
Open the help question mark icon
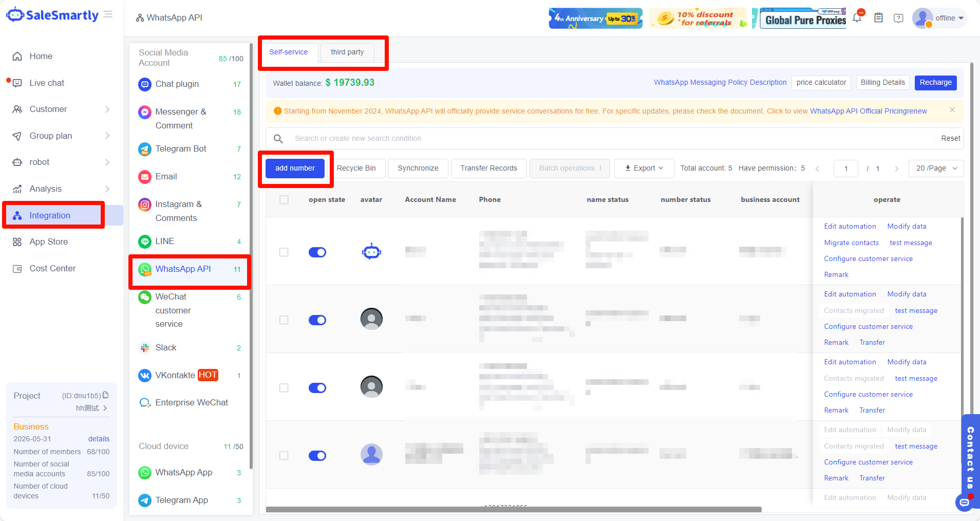[x=898, y=18]
